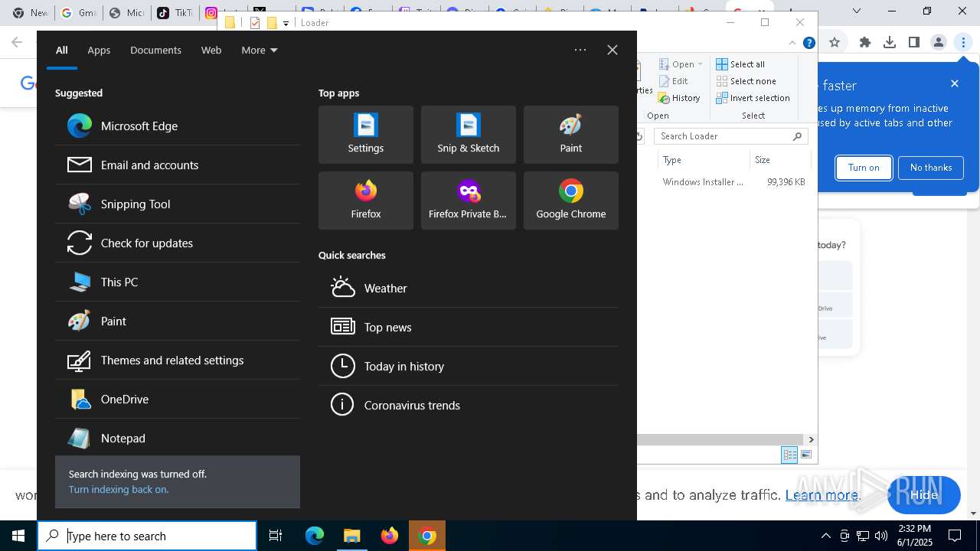The image size is (980, 551).
Task: Click the Search Loader field
Action: (x=731, y=136)
